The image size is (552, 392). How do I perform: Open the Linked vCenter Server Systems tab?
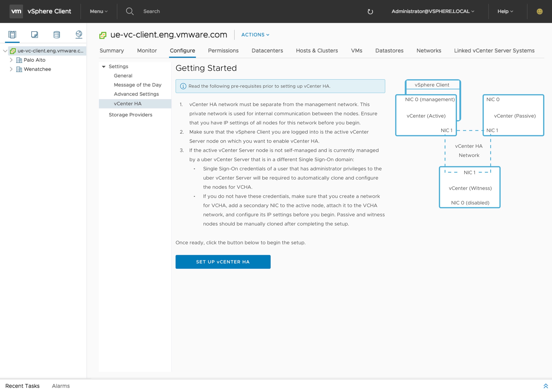point(494,51)
